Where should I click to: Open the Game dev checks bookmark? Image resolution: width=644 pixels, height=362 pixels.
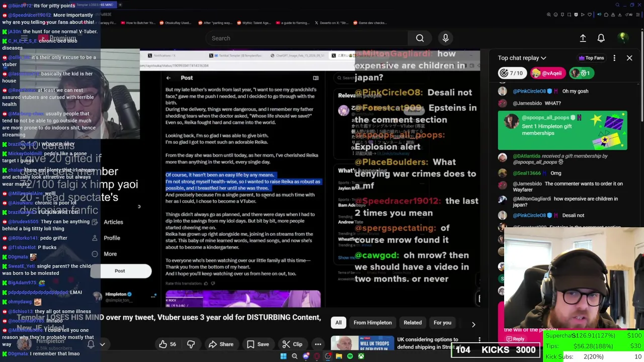pos(370,23)
